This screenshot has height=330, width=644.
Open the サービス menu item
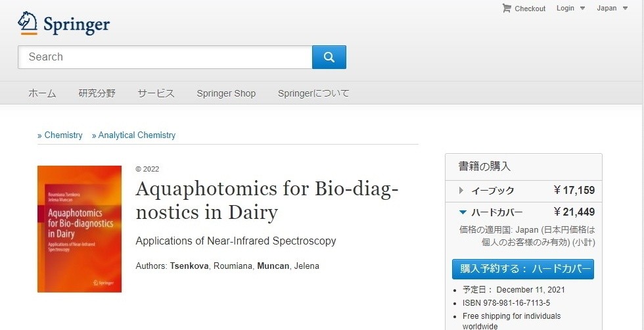156,93
